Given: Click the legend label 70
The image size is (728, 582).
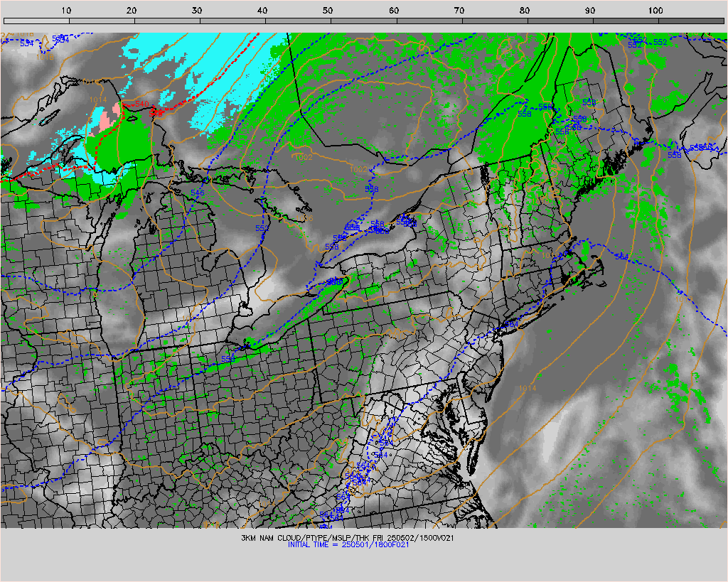Looking at the screenshot, I should [459, 10].
